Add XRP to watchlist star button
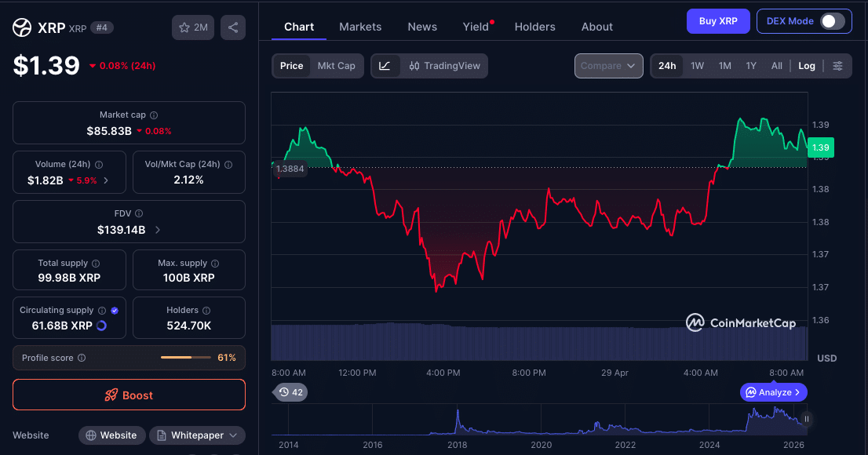868x455 pixels. click(x=193, y=27)
